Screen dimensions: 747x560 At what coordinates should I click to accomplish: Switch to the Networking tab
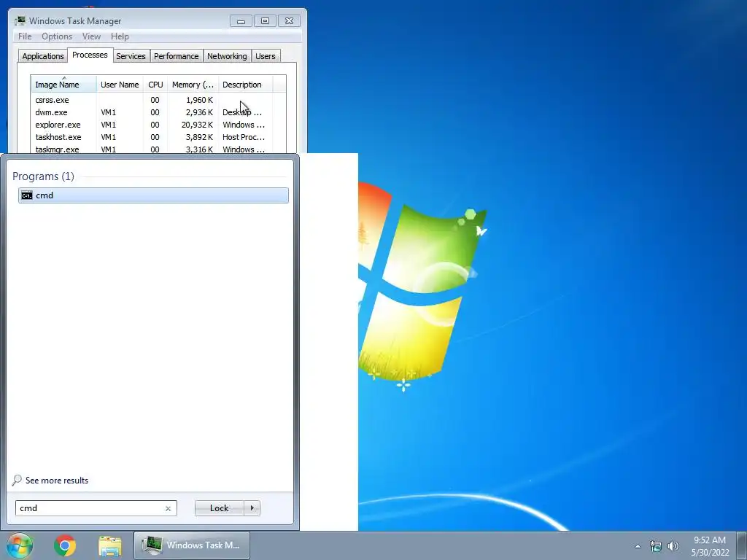[x=228, y=56]
